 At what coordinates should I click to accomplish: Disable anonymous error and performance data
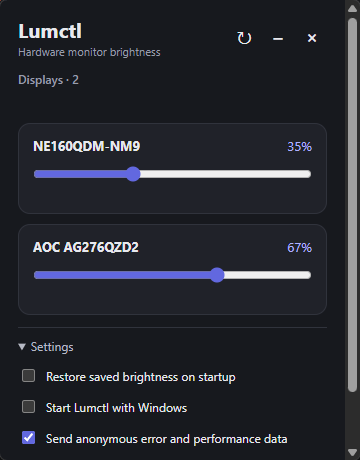click(x=28, y=438)
